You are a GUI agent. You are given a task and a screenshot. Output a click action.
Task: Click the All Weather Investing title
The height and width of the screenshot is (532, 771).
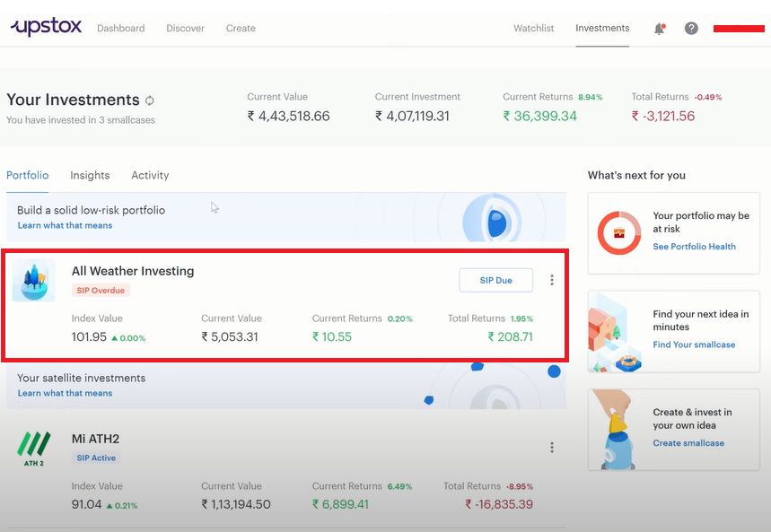click(133, 271)
